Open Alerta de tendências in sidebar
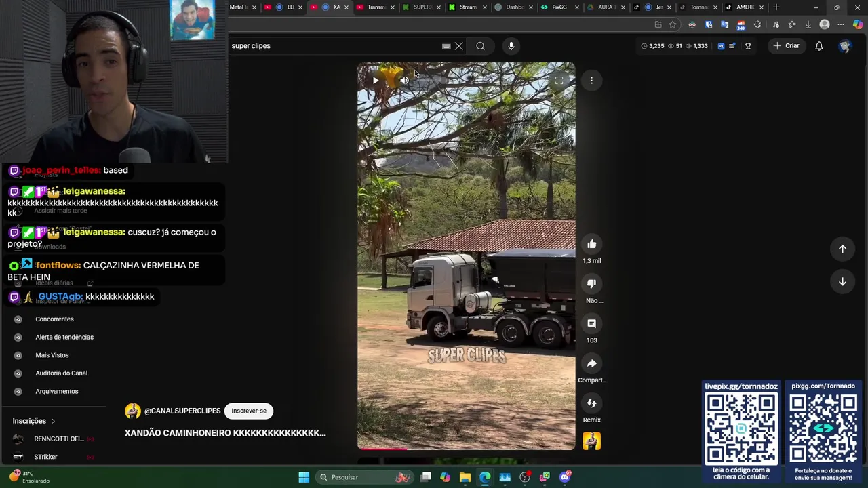The image size is (868, 488). click(x=64, y=337)
